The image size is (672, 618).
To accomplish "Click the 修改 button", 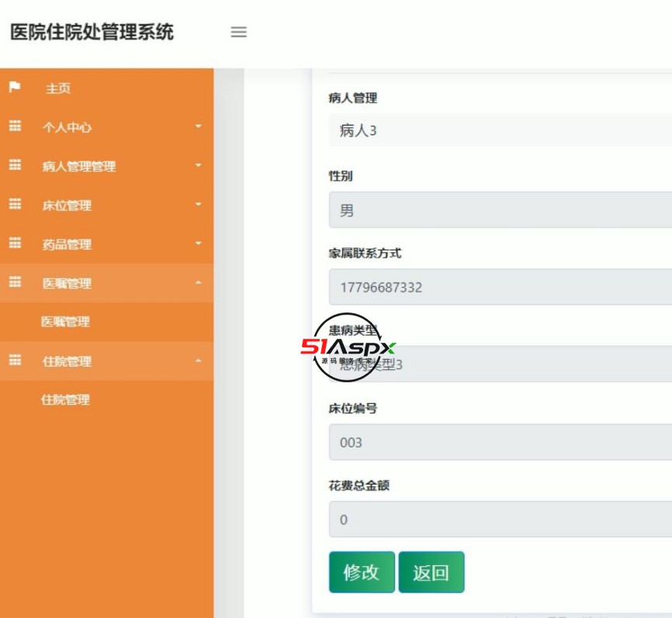I will point(362,572).
